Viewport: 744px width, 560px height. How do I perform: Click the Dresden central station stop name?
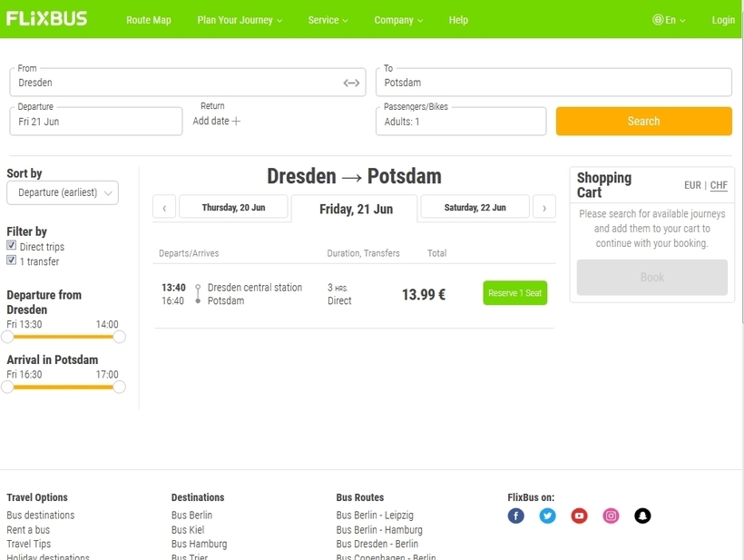pyautogui.click(x=255, y=288)
